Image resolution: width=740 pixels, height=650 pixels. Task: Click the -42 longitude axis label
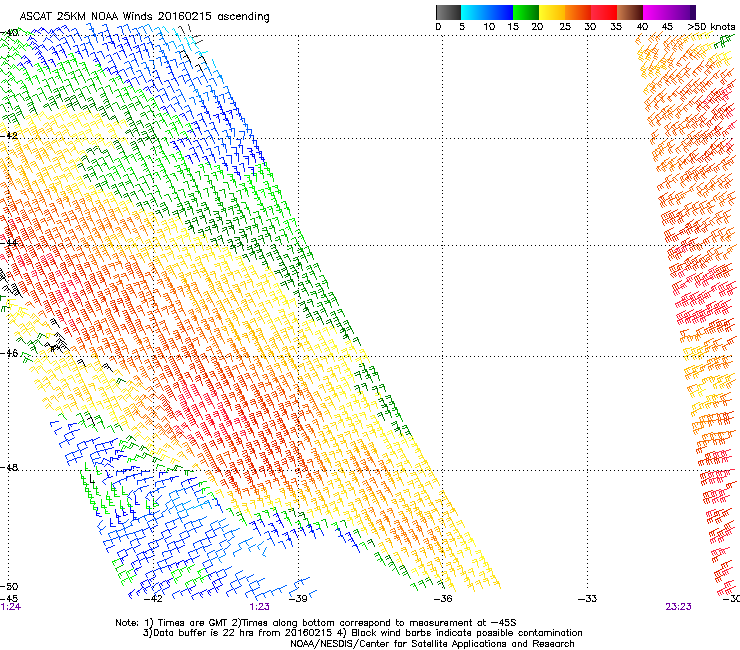point(152,599)
